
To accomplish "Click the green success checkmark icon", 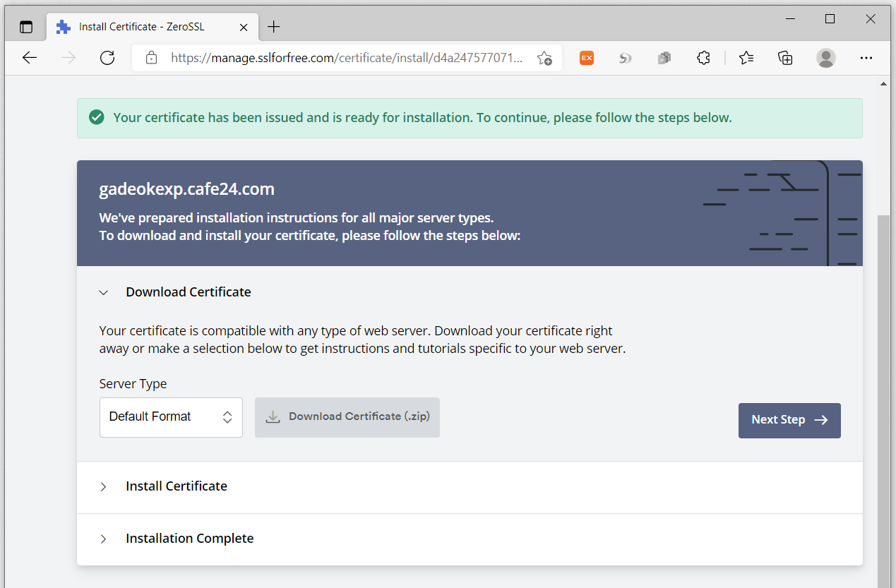I will 97,117.
